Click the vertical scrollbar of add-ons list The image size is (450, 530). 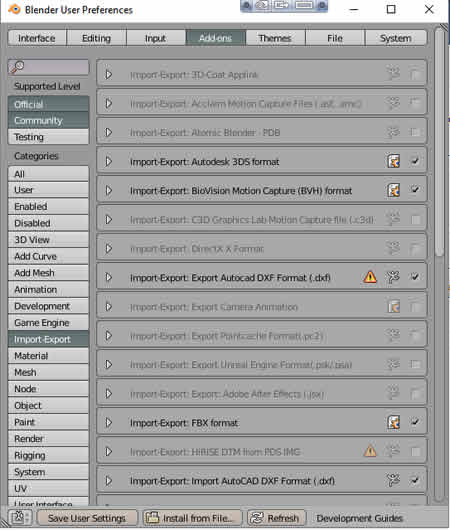click(x=440, y=142)
